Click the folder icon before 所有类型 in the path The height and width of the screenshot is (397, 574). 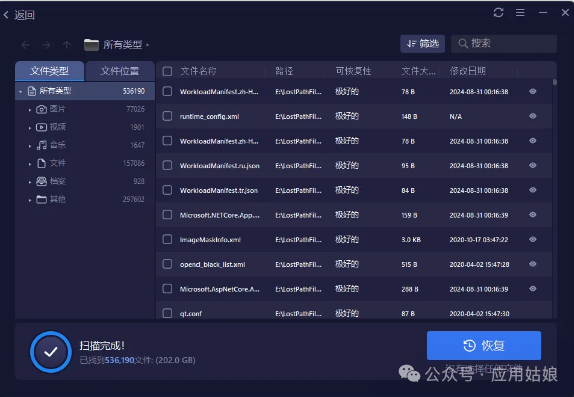click(x=91, y=45)
